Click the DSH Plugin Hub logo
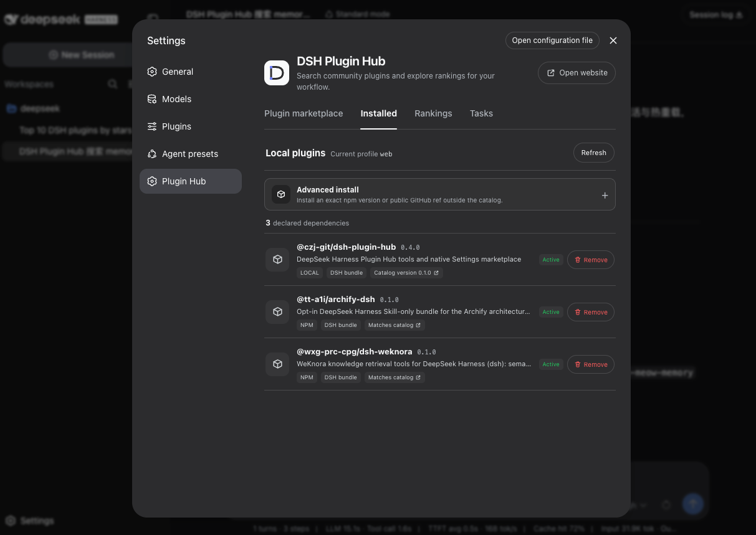 (277, 73)
